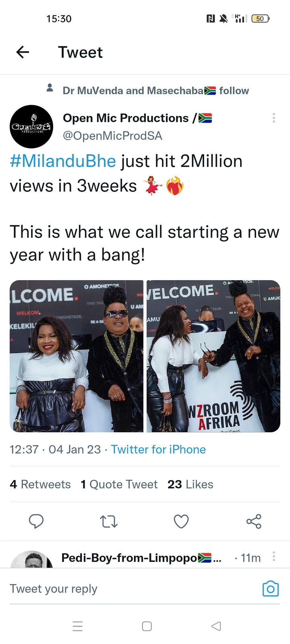The height and width of the screenshot is (644, 290).
Task: Open tweet options three-dot menu
Action: [x=274, y=118]
